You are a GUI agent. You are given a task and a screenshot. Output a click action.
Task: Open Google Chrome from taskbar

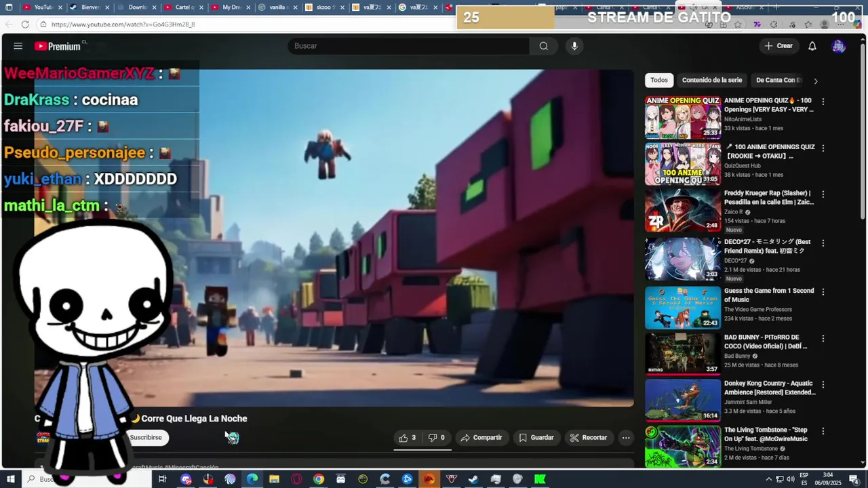[x=319, y=479]
